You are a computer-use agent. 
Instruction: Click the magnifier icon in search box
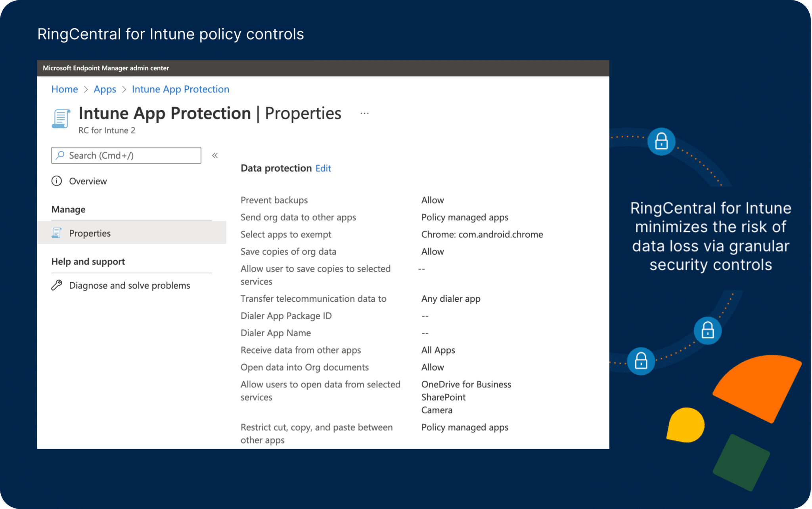click(60, 155)
